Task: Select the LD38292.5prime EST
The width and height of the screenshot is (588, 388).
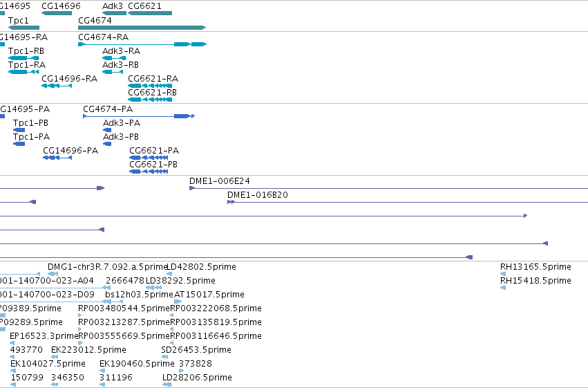Action: click(154, 288)
